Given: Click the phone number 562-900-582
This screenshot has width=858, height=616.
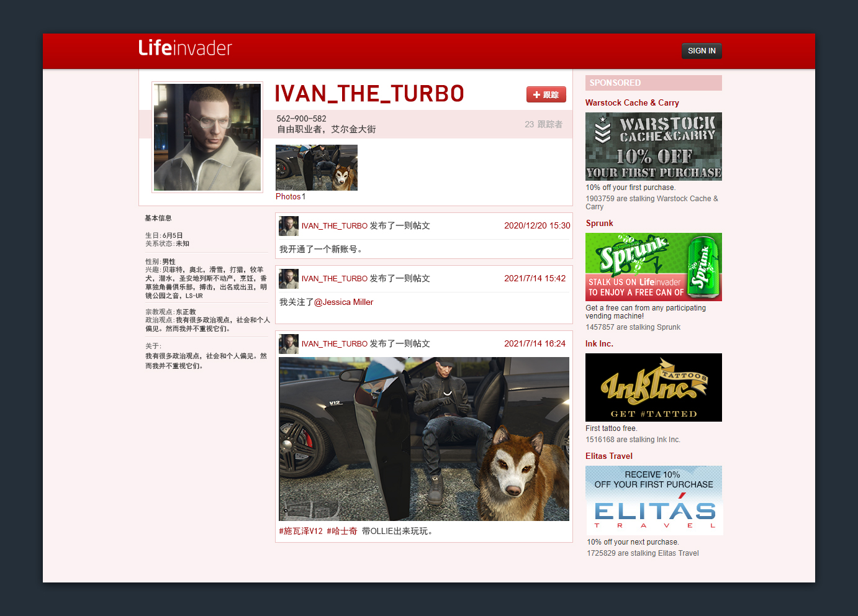Looking at the screenshot, I should tap(301, 119).
